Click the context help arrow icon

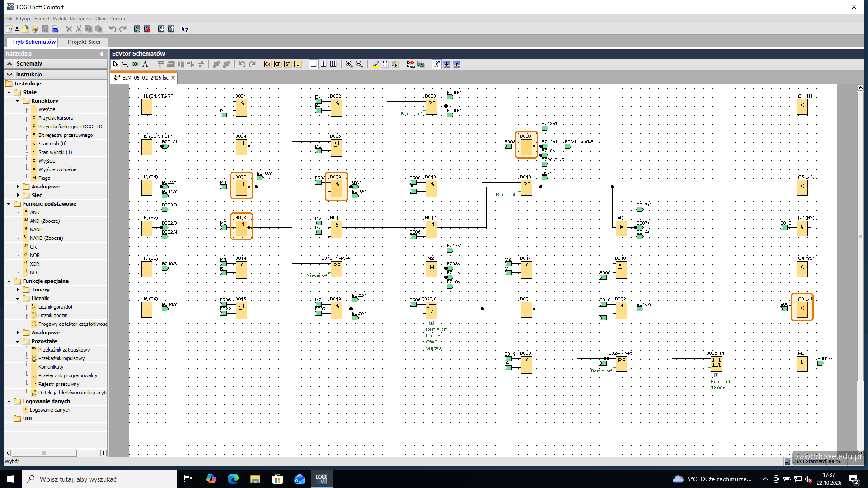(184, 29)
